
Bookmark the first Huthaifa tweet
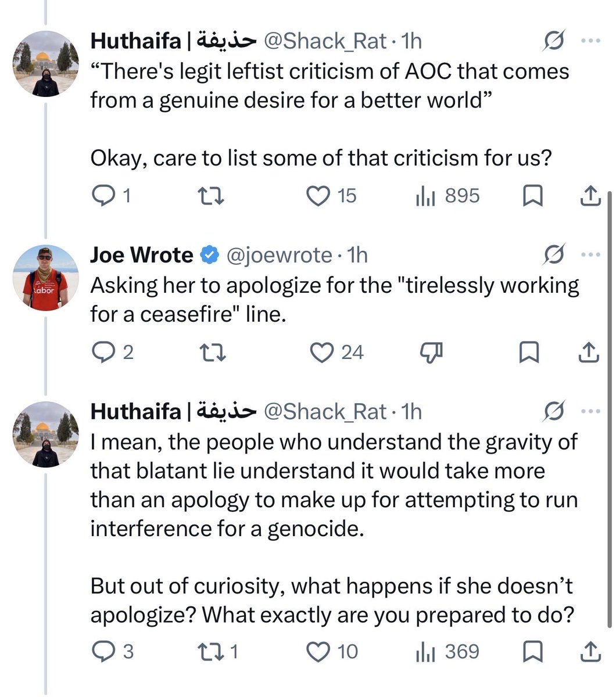pyautogui.click(x=532, y=196)
